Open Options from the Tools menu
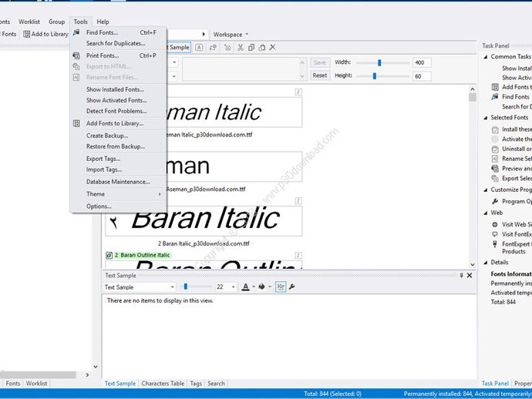Image resolution: width=532 pixels, height=399 pixels. (118, 206)
